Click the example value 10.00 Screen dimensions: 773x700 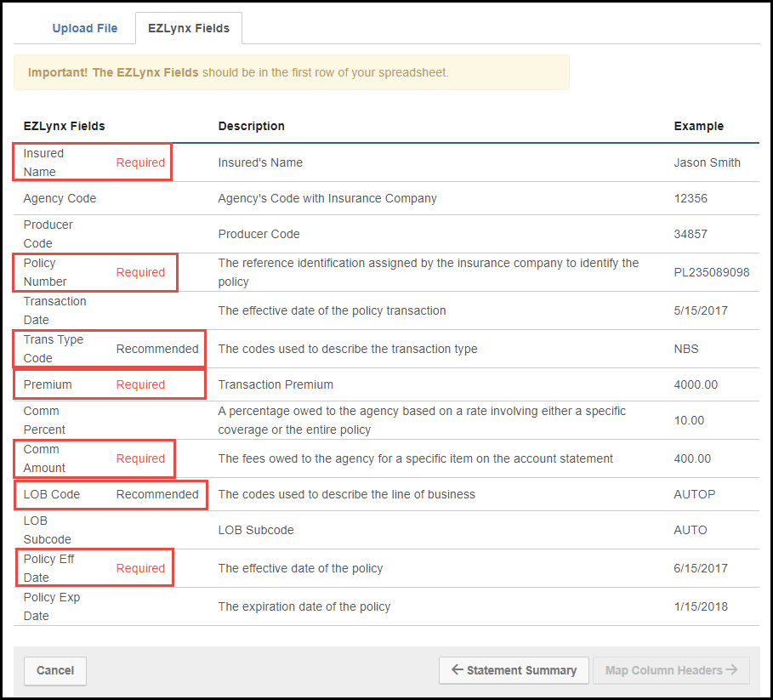(689, 420)
